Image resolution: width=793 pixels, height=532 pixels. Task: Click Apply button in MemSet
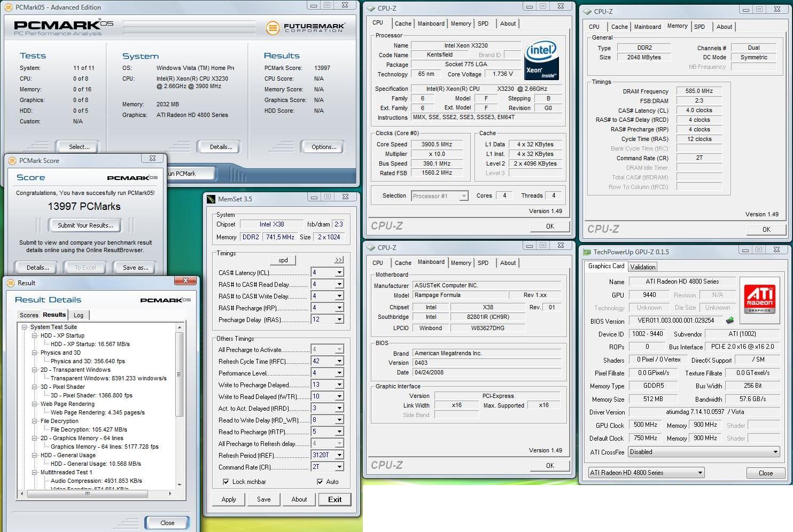pyautogui.click(x=229, y=499)
